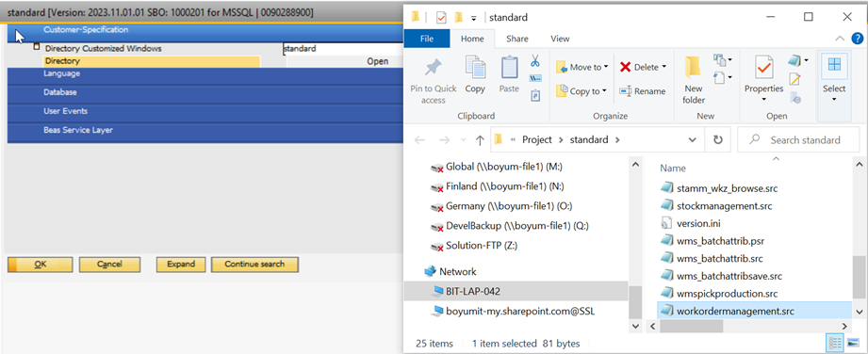Click the version.ini file icon

tap(666, 223)
